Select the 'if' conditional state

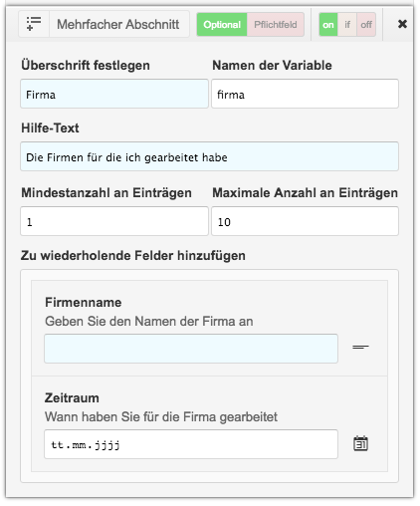pyautogui.click(x=347, y=25)
